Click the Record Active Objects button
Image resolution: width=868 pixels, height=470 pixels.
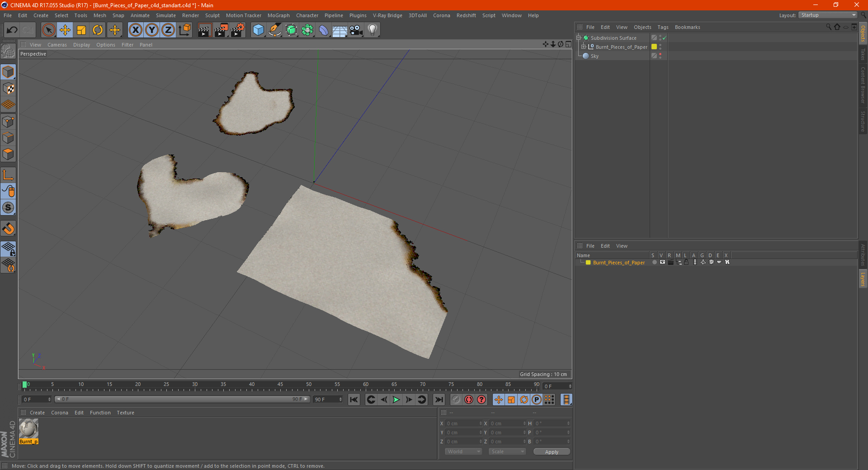(x=456, y=399)
